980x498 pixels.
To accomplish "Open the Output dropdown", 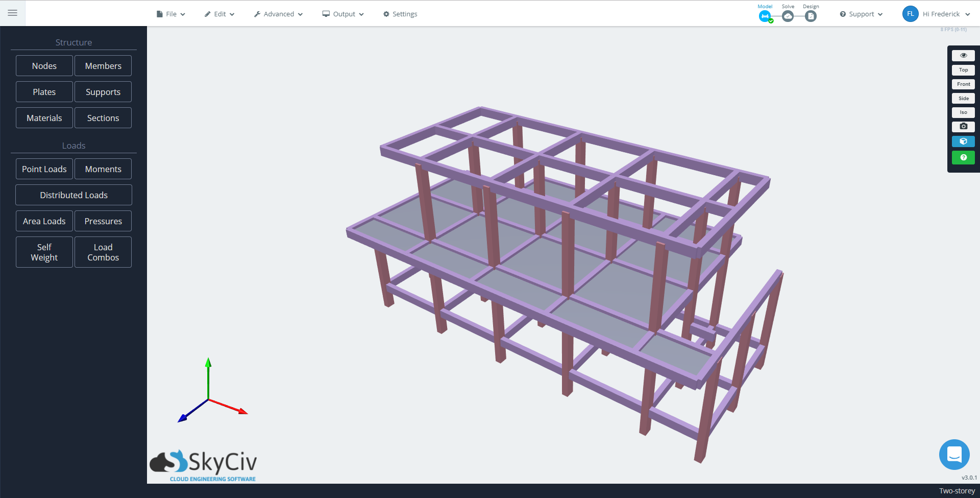I will point(342,14).
